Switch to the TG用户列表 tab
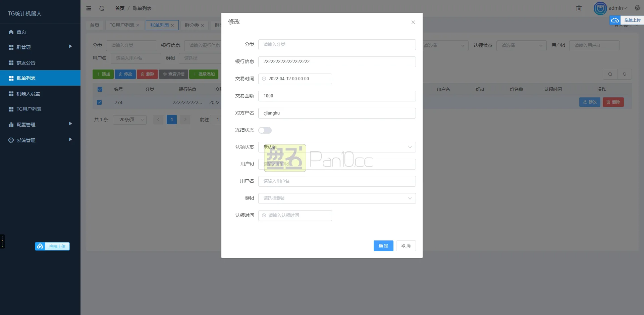The image size is (644, 315). (122, 25)
